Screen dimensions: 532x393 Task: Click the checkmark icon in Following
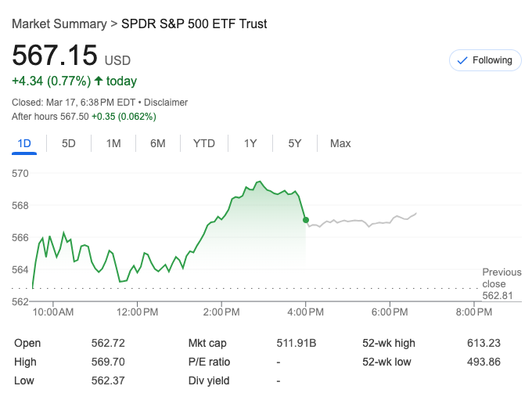(x=462, y=60)
